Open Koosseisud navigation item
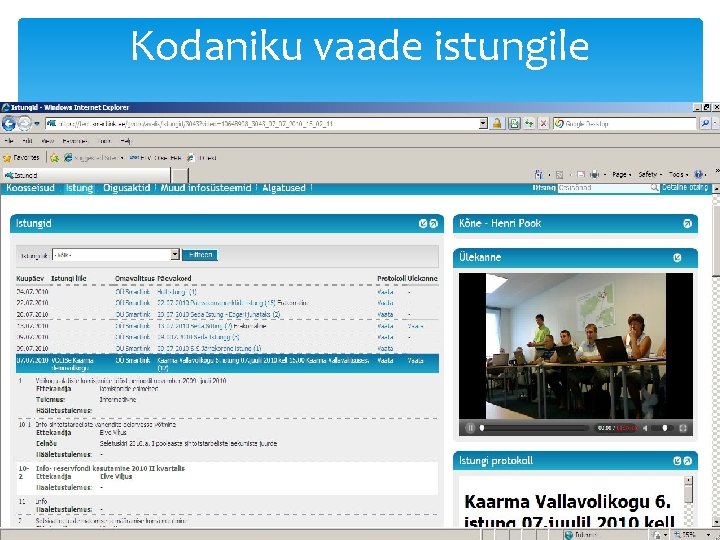 click(x=30, y=188)
